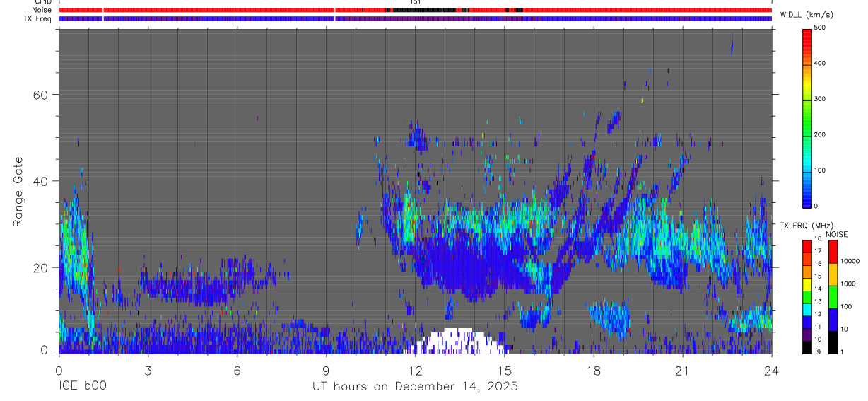This screenshot has width=868, height=401.
Task: Click the WID⊥ (km/s) colorbar title
Action: pyautogui.click(x=806, y=15)
